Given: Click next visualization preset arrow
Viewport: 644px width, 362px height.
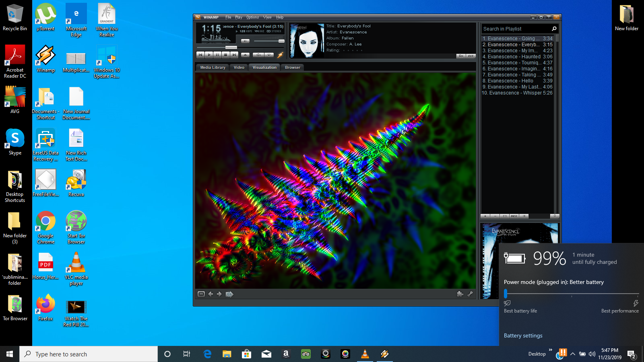Looking at the screenshot, I should tap(219, 294).
